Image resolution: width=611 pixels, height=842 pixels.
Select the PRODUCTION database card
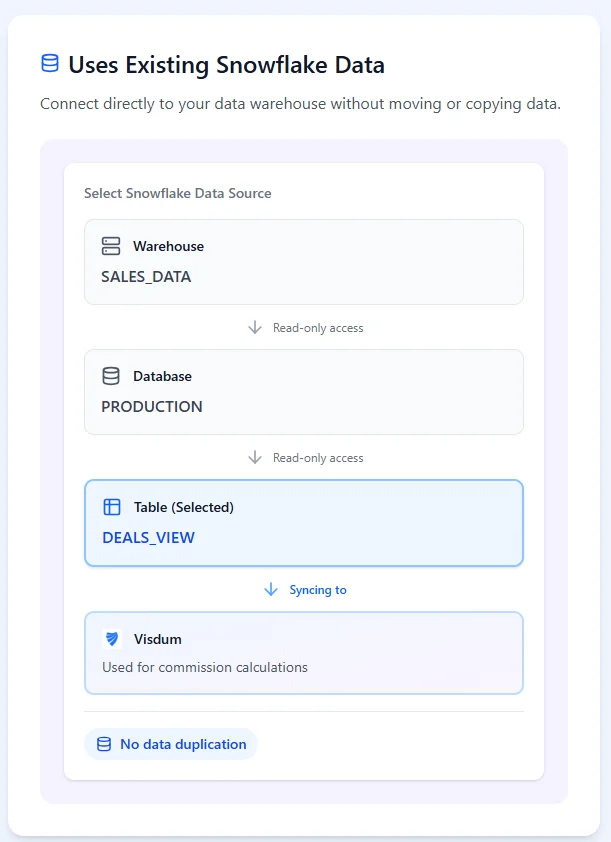303,392
